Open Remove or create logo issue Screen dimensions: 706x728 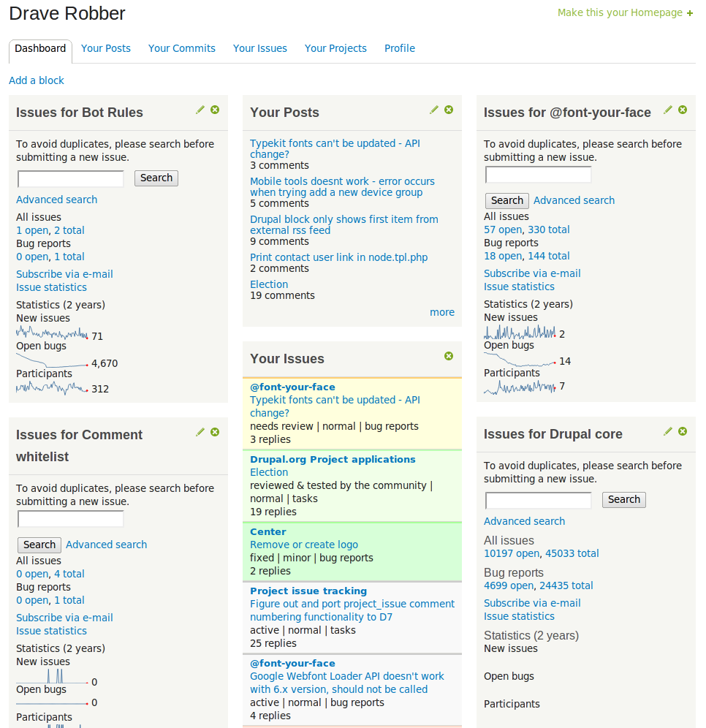(304, 545)
